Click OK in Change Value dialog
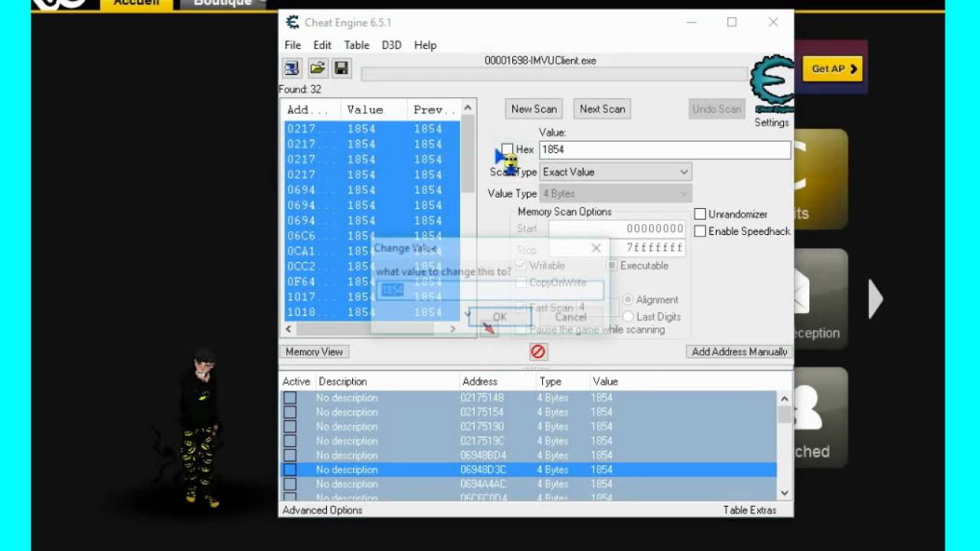The height and width of the screenshot is (551, 980). coord(499,317)
